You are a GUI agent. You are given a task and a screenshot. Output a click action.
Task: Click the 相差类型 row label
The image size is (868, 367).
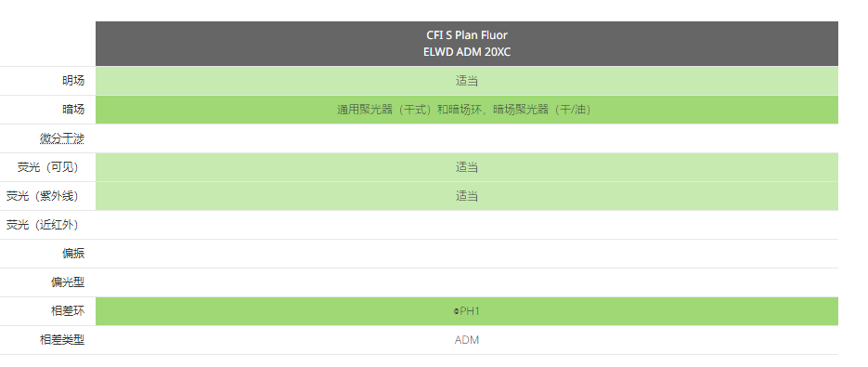[x=62, y=340]
